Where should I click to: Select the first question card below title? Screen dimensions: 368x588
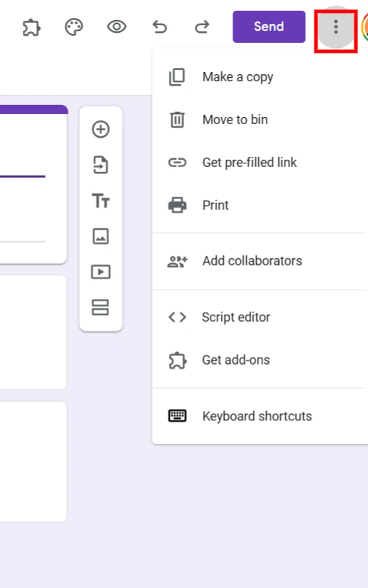click(34, 333)
